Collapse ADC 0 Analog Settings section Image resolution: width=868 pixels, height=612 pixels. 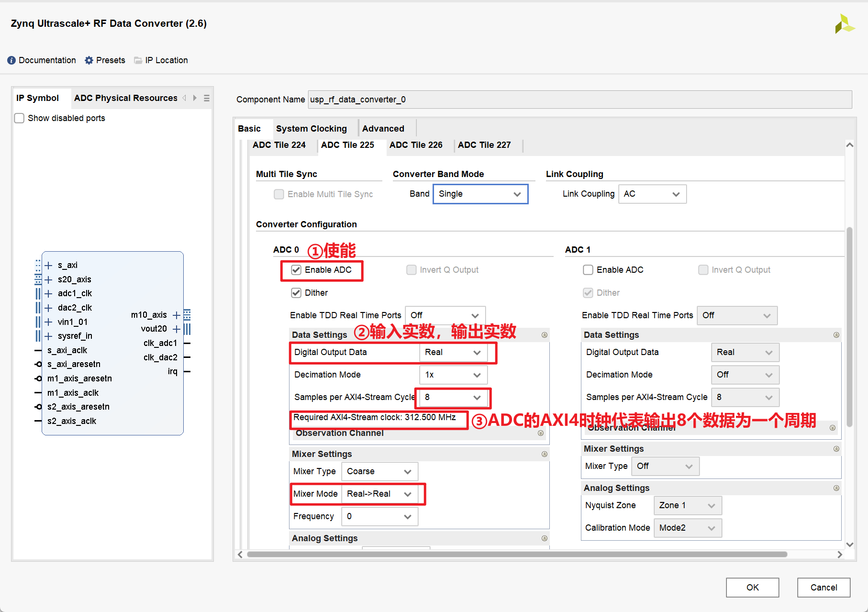pos(545,538)
